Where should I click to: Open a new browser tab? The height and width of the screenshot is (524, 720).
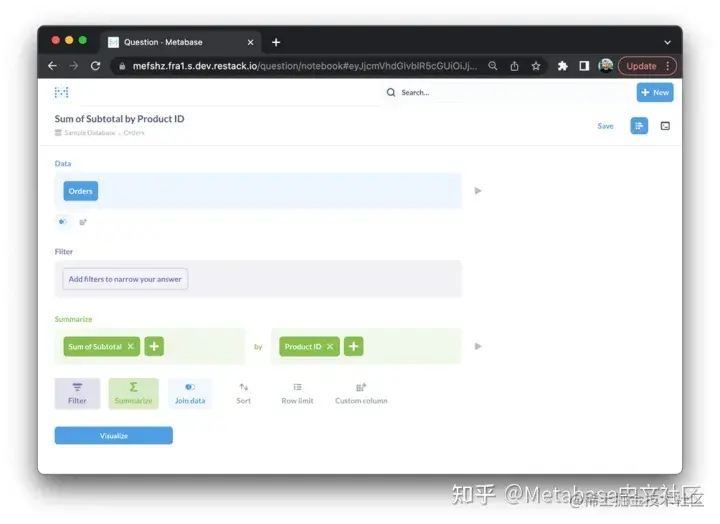click(276, 42)
